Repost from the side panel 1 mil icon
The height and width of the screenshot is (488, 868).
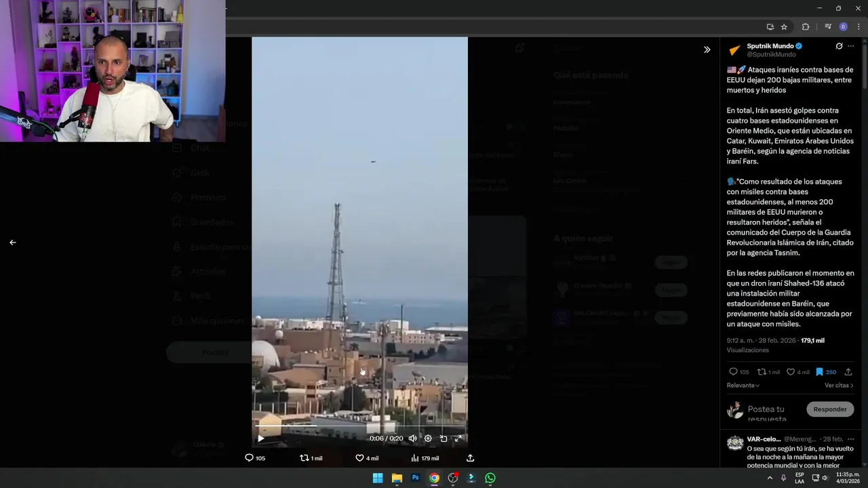768,372
